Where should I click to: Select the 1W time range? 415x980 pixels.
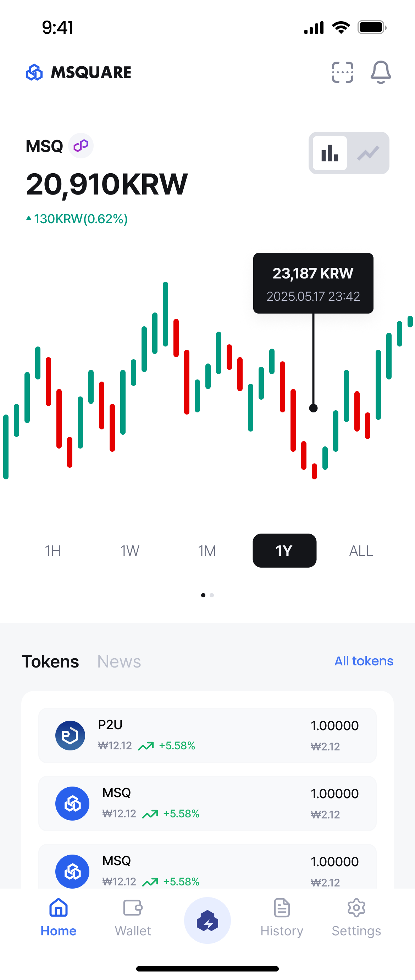130,551
